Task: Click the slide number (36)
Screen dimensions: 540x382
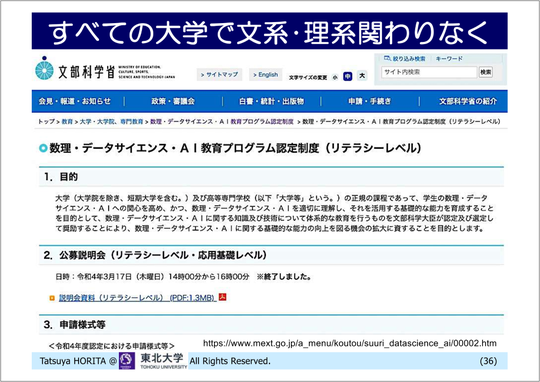Action: (x=488, y=361)
